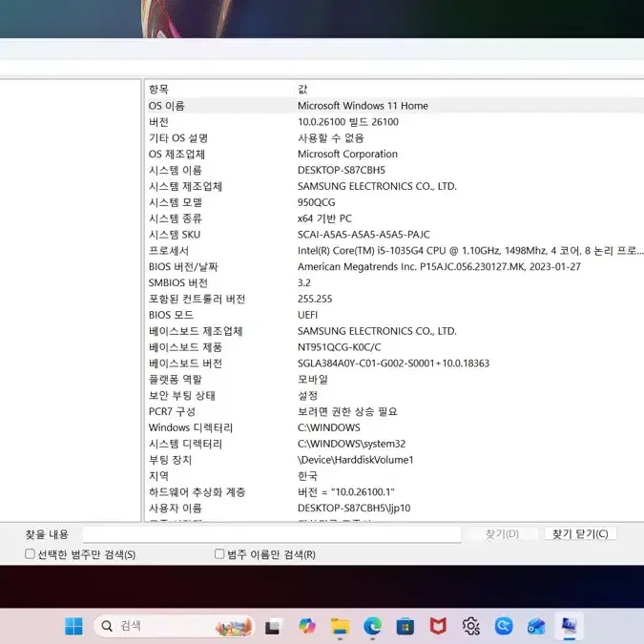Enable 범주 이름만 검색 checkbox
Image resolution: width=644 pixels, height=644 pixels.
[x=219, y=554]
